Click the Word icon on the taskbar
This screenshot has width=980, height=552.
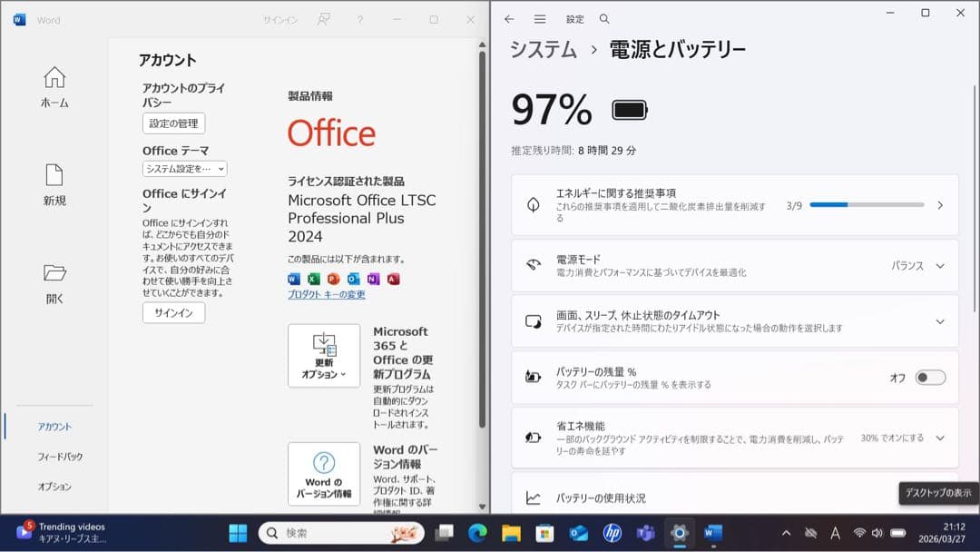click(713, 533)
